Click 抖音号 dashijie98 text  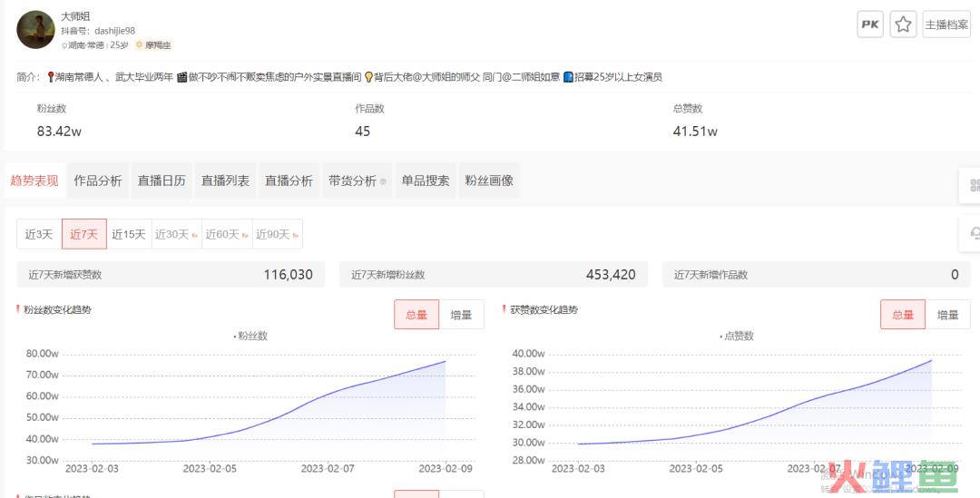(98, 31)
